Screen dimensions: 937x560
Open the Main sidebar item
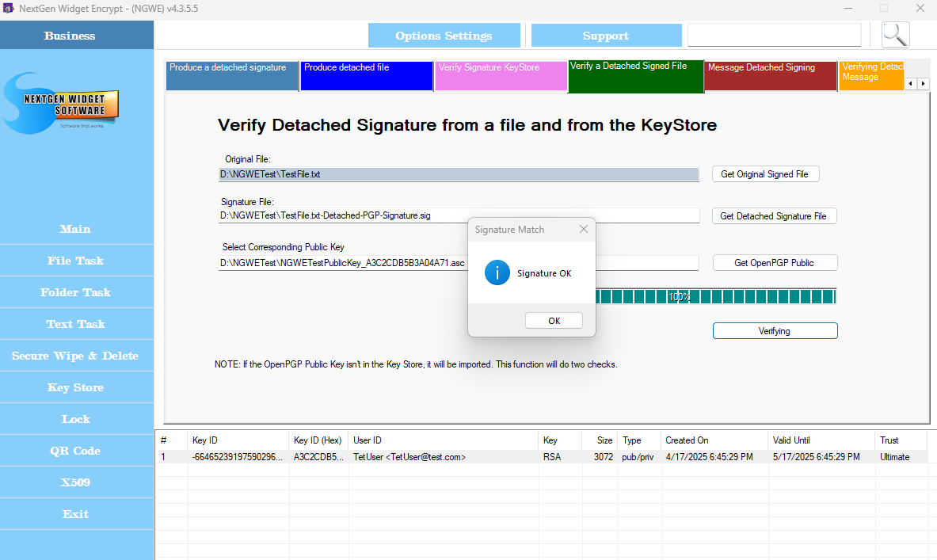point(77,229)
